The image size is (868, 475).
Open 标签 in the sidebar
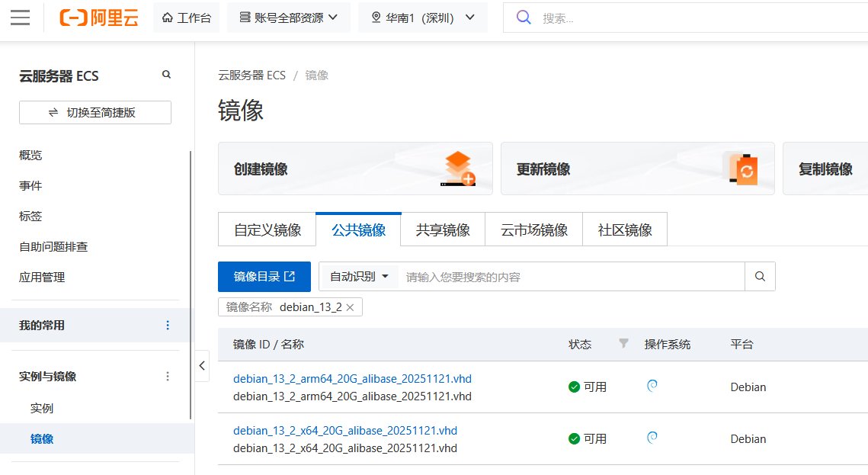tap(30, 216)
